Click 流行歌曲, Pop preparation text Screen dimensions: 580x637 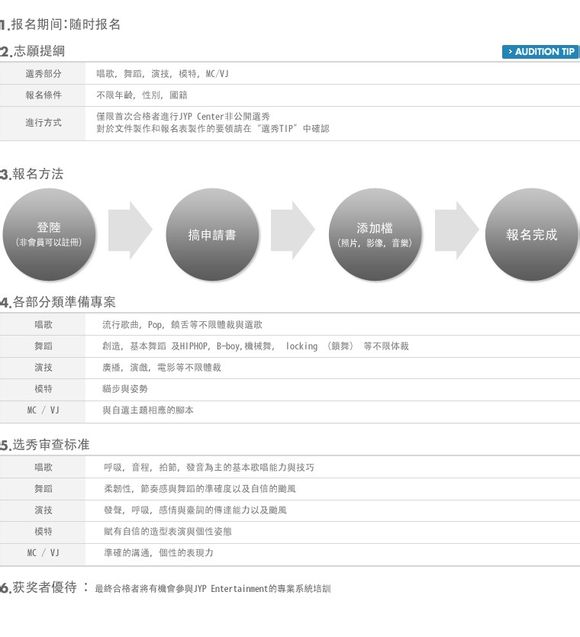pyautogui.click(x=182, y=325)
